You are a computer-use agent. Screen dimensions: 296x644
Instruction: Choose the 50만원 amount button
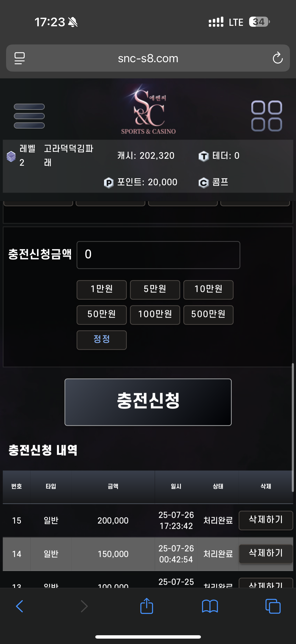(102, 315)
